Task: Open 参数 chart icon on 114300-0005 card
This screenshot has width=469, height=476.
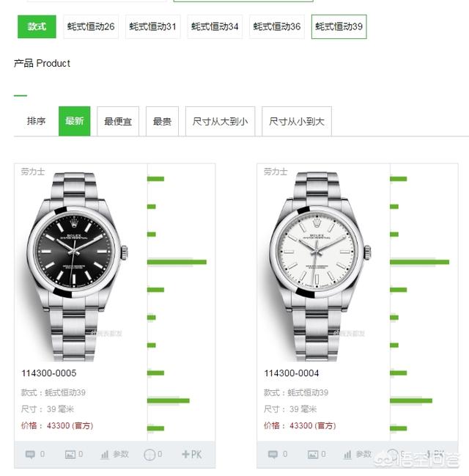Action: [x=105, y=455]
